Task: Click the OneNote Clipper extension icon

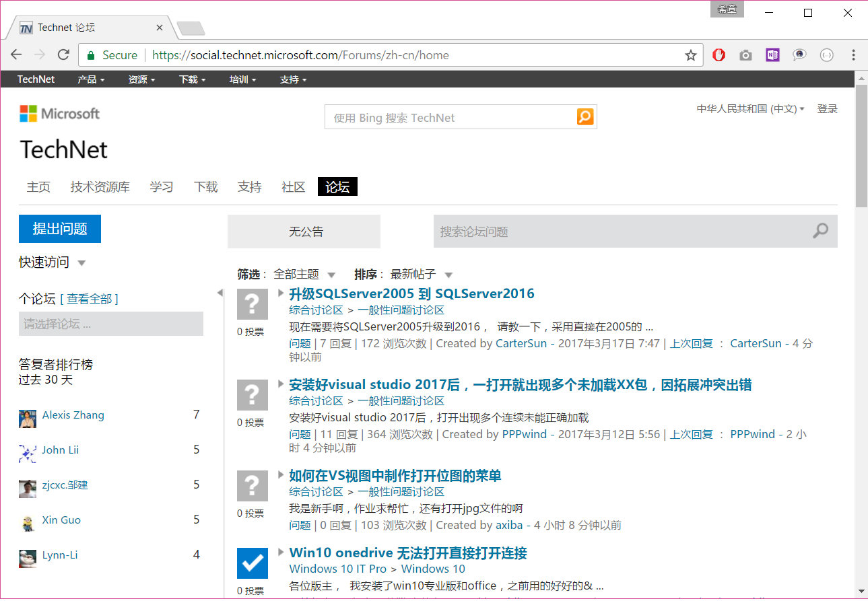Action: tap(772, 55)
